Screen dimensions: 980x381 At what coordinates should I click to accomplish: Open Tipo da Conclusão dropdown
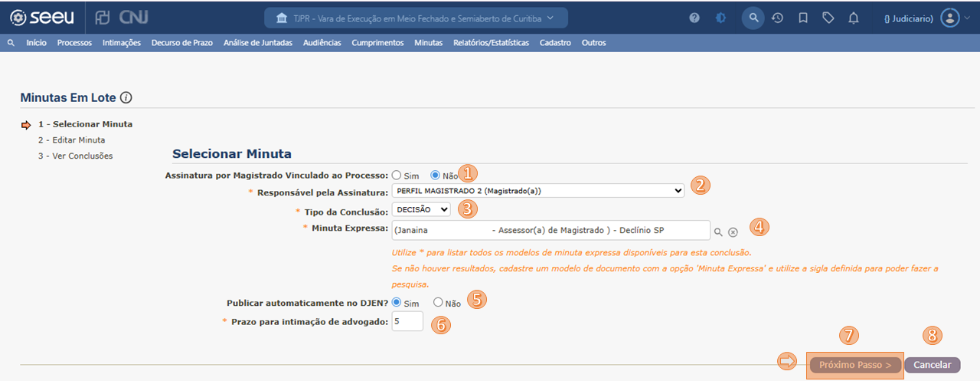[421, 209]
